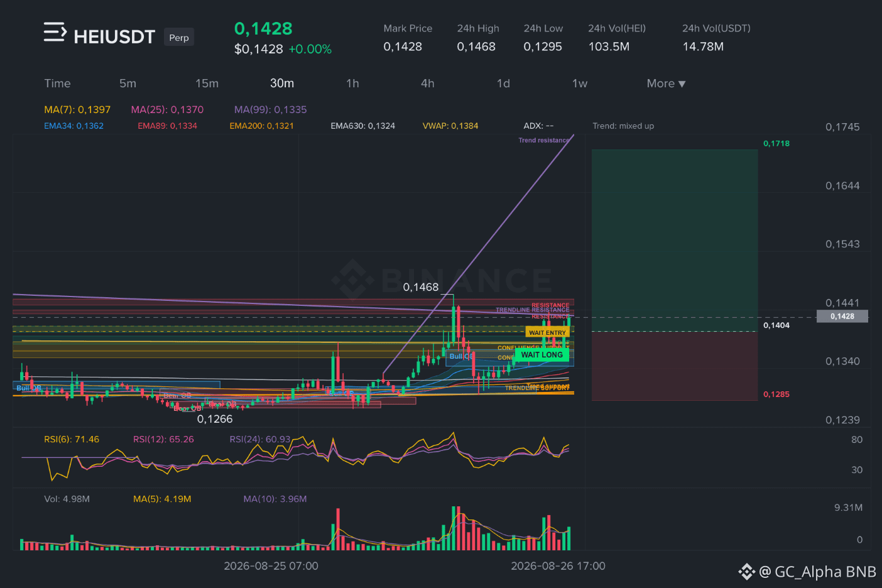Click the leftmost Bull OB zone label
Viewport: 882px width, 588px height.
pyautogui.click(x=28, y=388)
